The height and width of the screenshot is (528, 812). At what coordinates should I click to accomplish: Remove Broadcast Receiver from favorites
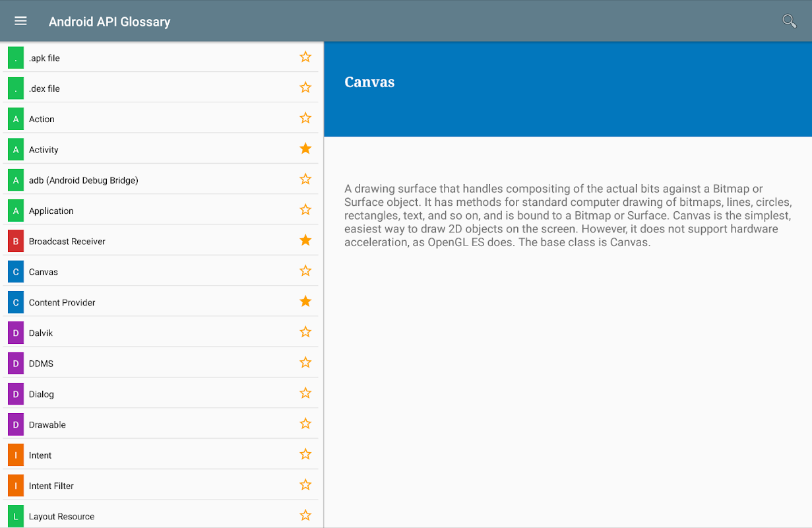point(305,240)
